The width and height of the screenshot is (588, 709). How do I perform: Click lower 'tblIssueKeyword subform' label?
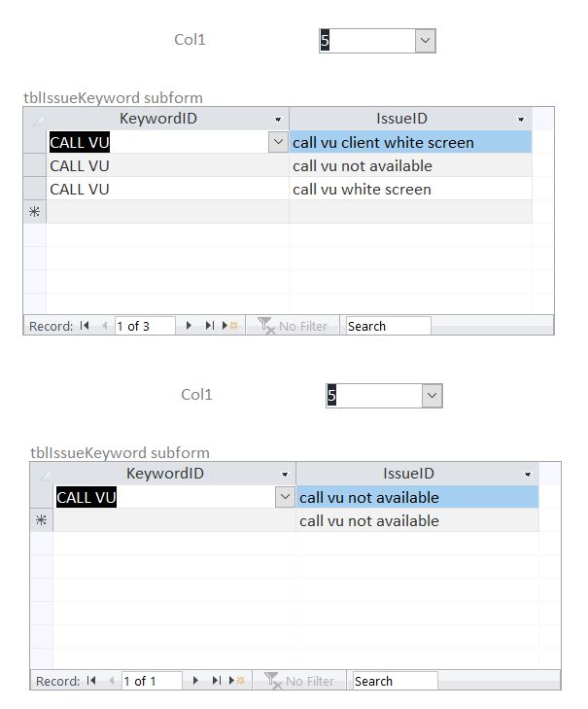pos(120,452)
